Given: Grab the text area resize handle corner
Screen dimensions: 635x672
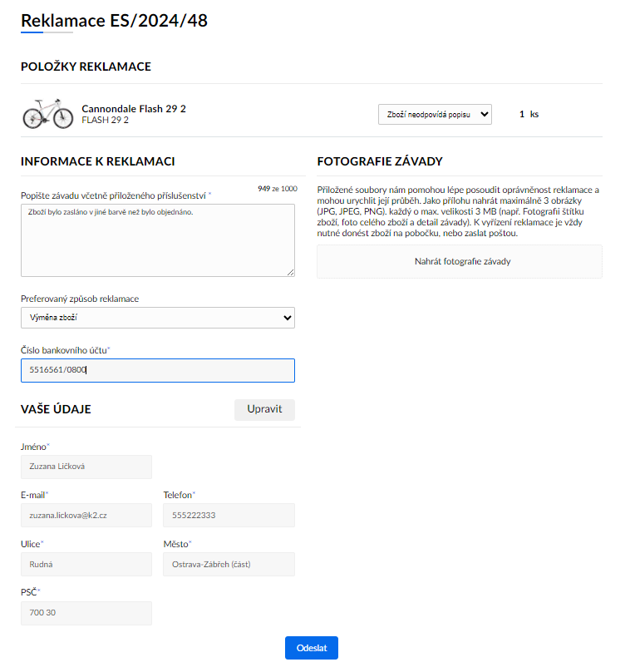Looking at the screenshot, I should tap(290, 272).
